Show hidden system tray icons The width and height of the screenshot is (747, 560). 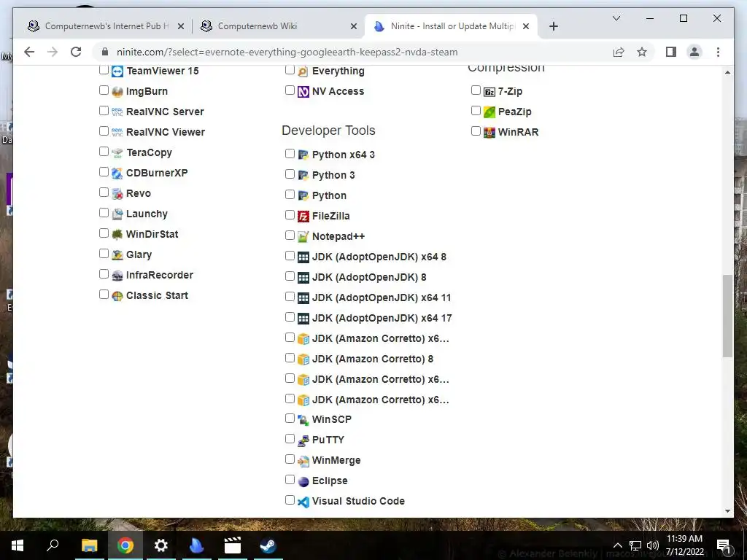coord(617,545)
